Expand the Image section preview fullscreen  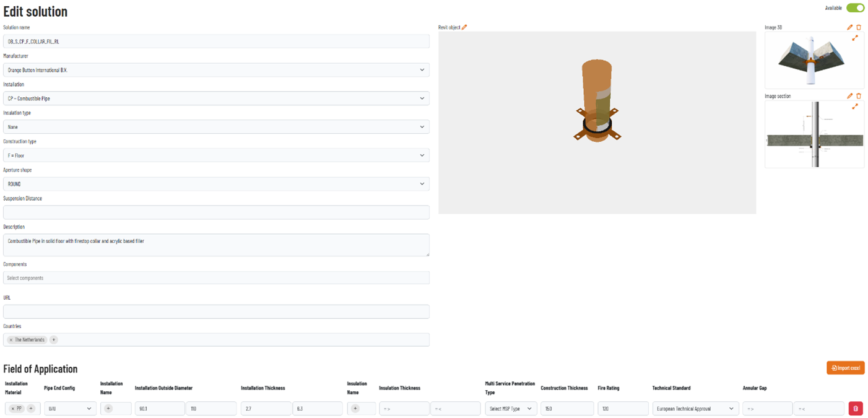pyautogui.click(x=855, y=107)
